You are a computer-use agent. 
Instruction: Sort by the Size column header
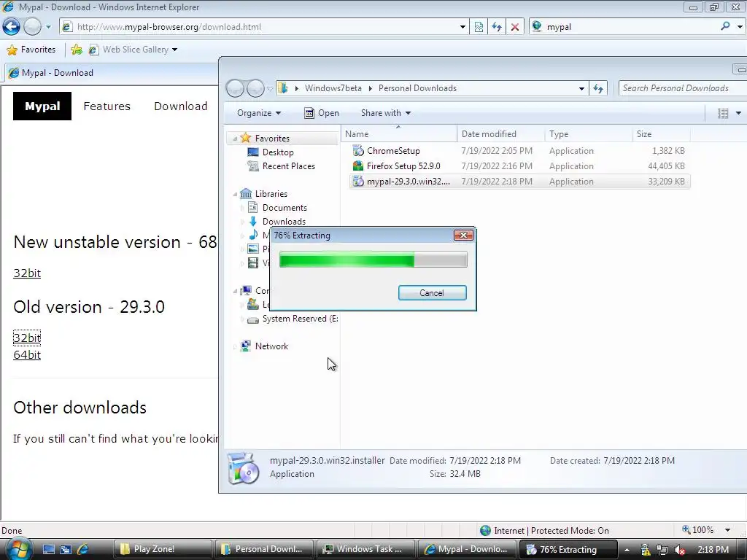(x=661, y=134)
